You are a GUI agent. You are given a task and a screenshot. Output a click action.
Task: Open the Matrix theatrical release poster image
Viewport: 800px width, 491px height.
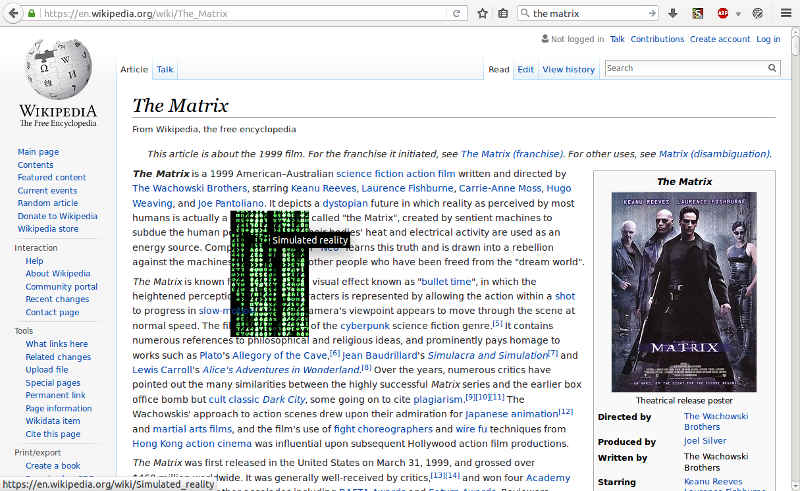(684, 292)
